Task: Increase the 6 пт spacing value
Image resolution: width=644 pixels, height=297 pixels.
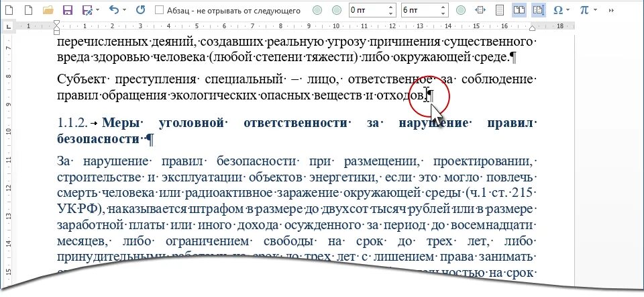Action: tap(443, 7)
